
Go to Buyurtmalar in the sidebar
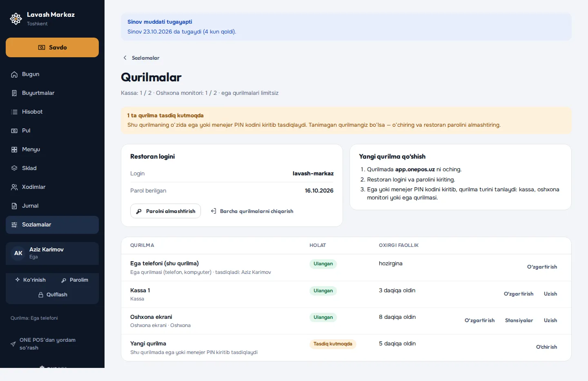click(52, 93)
